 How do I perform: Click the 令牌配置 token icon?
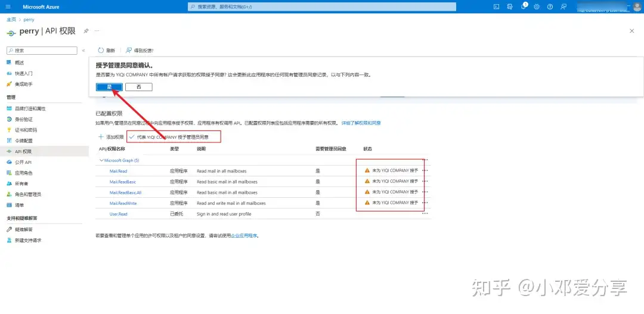click(9, 141)
